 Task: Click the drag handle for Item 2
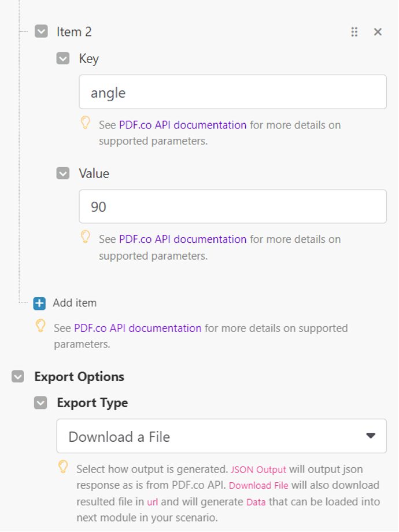tap(354, 32)
